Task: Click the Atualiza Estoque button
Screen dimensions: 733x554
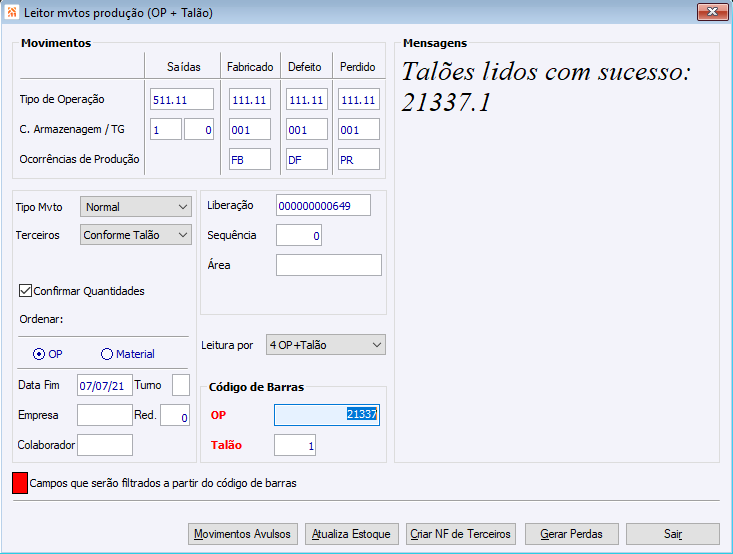Action: (x=352, y=534)
